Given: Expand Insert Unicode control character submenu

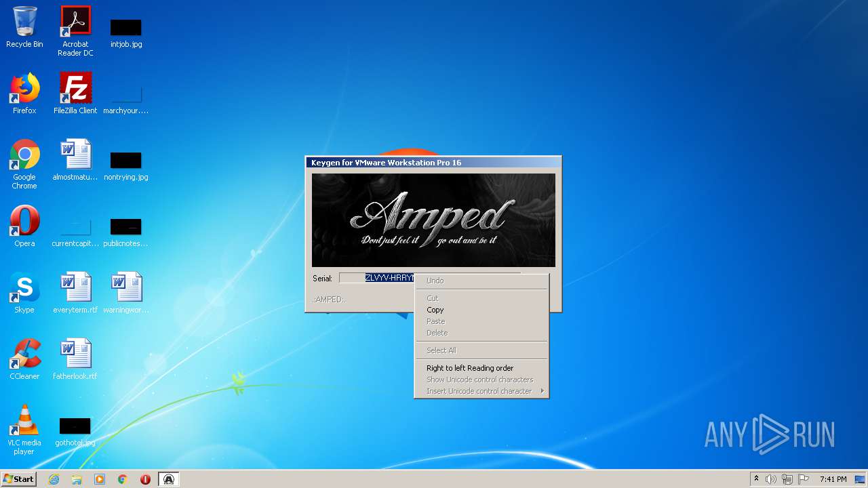Looking at the screenshot, I should (481, 391).
